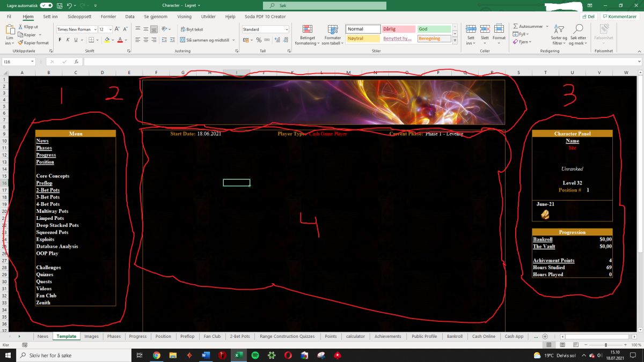Click the Del share button

(x=588, y=17)
